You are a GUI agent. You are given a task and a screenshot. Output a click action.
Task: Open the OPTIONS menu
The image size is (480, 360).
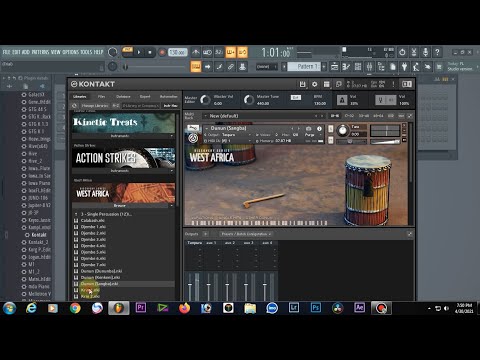[x=71, y=52]
